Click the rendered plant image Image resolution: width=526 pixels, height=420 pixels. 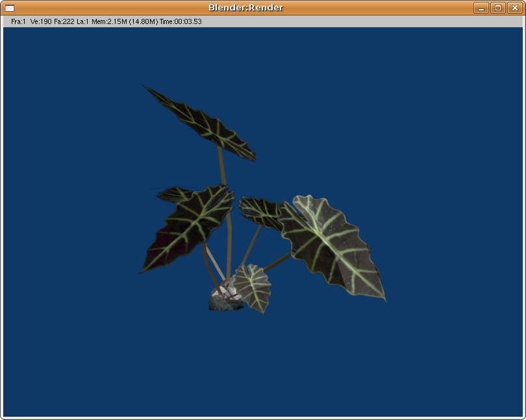coord(262,198)
